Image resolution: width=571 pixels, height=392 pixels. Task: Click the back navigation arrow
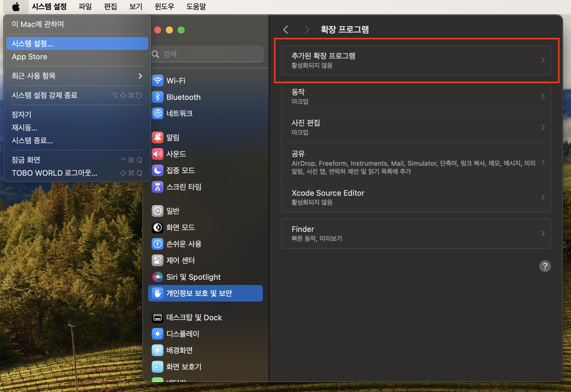285,29
